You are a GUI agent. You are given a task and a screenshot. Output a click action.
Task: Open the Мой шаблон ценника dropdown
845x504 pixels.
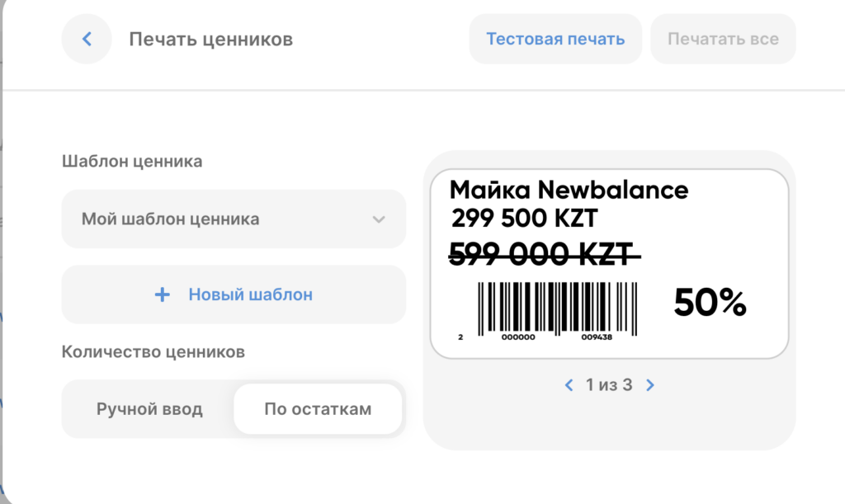[x=234, y=219]
